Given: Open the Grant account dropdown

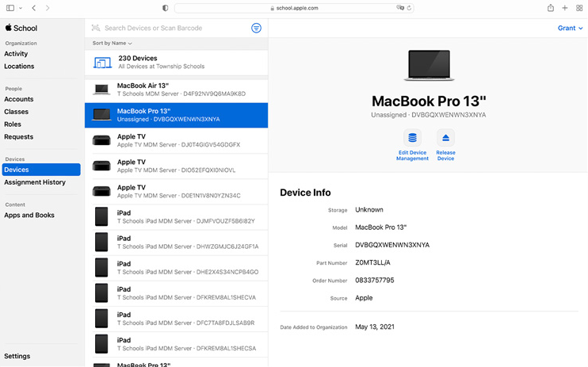Looking at the screenshot, I should click(x=570, y=29).
